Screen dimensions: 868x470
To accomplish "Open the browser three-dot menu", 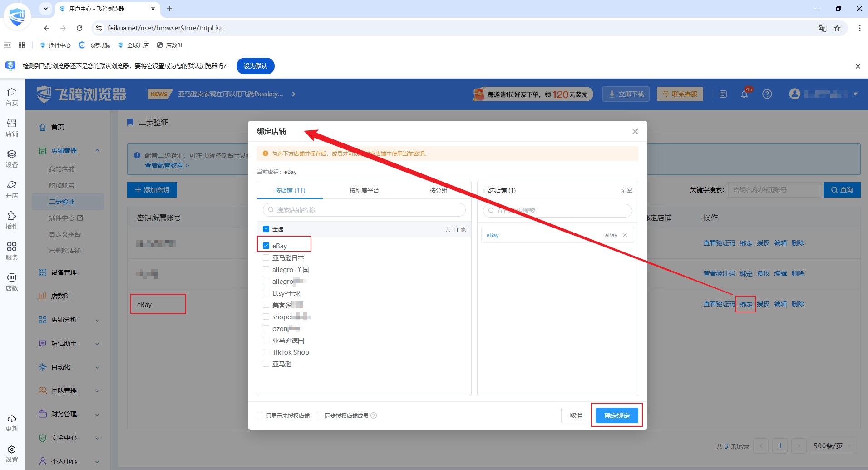I will tap(860, 28).
